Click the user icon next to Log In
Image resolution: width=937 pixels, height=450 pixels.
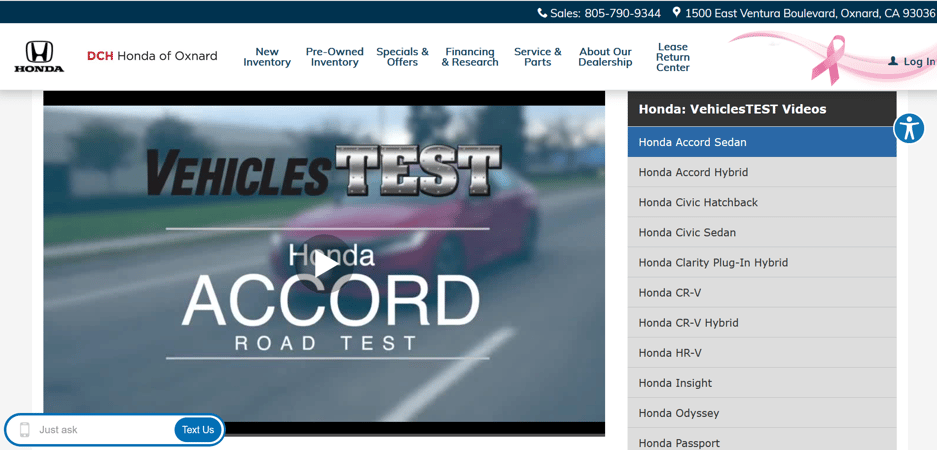pyautogui.click(x=893, y=62)
